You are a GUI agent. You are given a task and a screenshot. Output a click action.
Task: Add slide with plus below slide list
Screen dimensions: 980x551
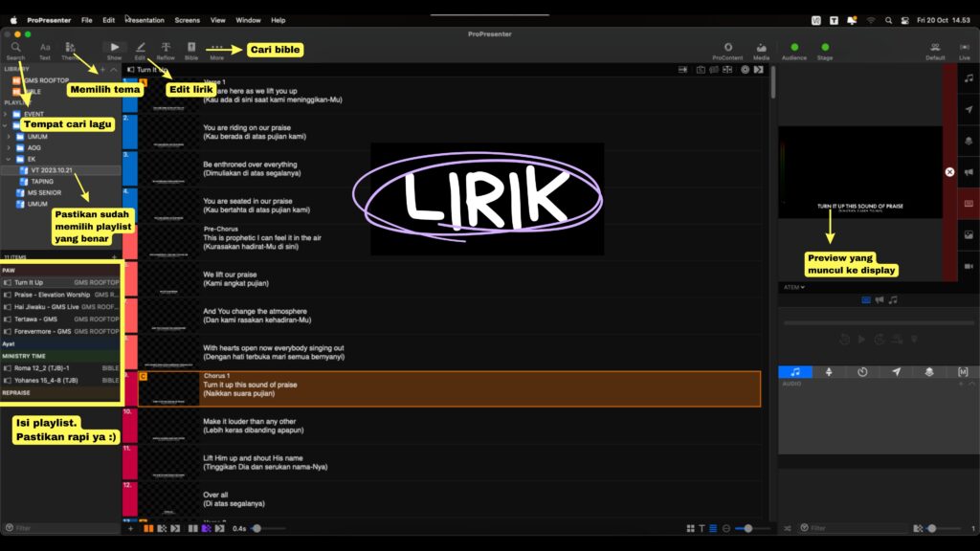(x=130, y=528)
